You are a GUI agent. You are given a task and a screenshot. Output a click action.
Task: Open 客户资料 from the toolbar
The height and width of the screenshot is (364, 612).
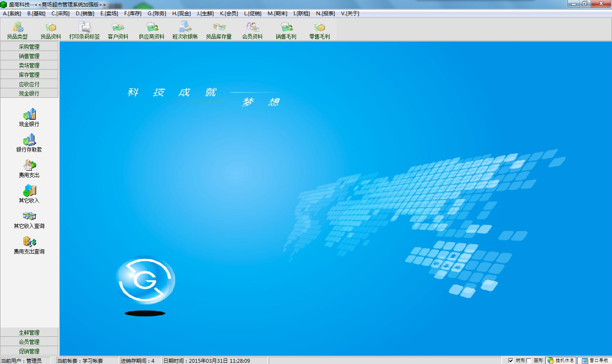(x=118, y=30)
